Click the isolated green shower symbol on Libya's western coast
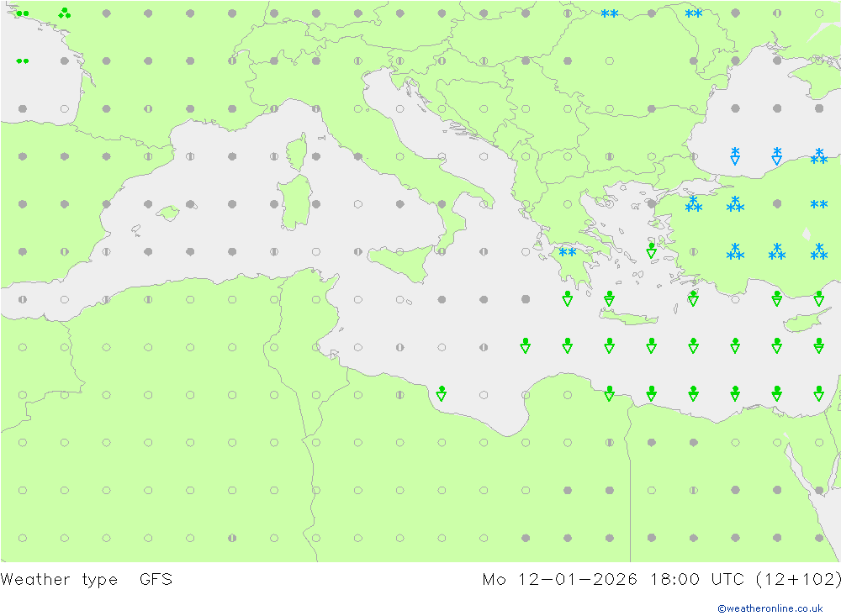 point(442,393)
